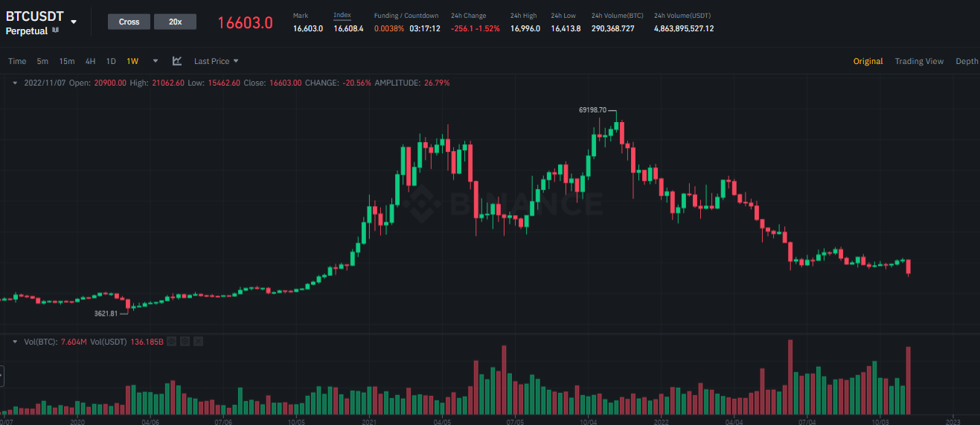The width and height of the screenshot is (980, 425).
Task: Click funding rate 0.0038% value
Action: [389, 28]
